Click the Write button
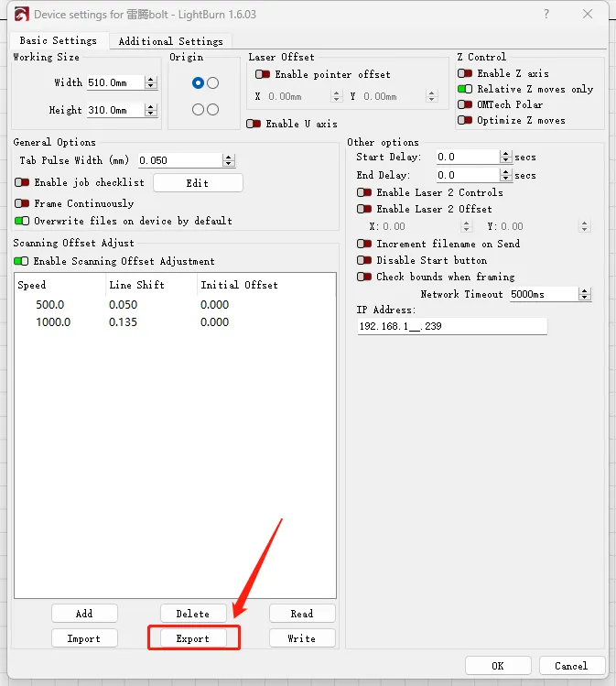The image size is (616, 686). click(x=302, y=638)
